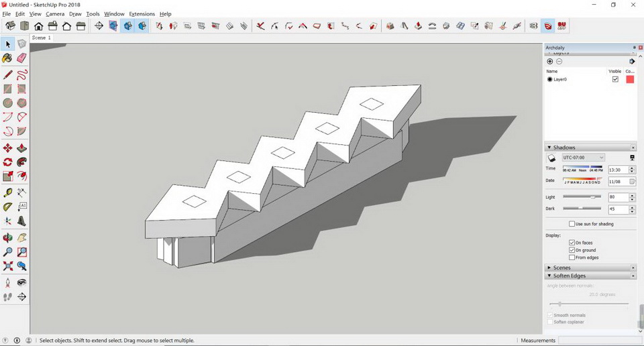Enable Use sun for shading

pyautogui.click(x=572, y=224)
